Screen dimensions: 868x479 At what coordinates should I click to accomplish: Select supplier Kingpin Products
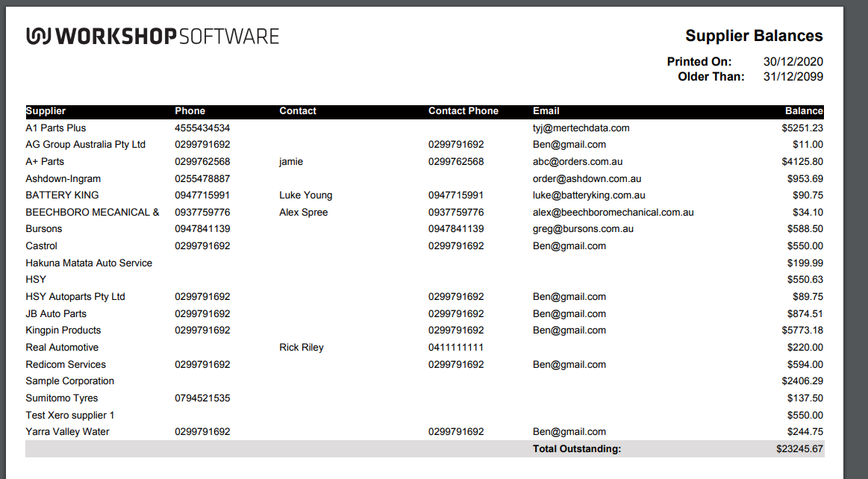63,331
